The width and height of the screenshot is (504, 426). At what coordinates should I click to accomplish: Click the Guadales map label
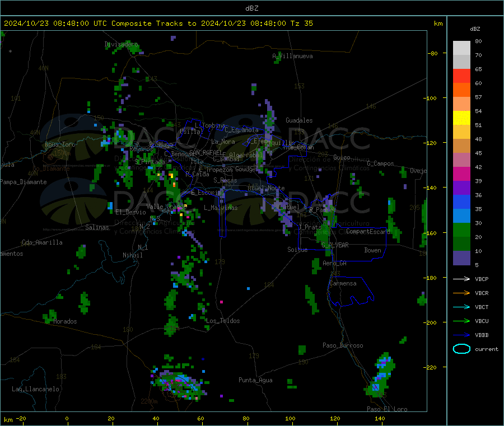click(299, 120)
